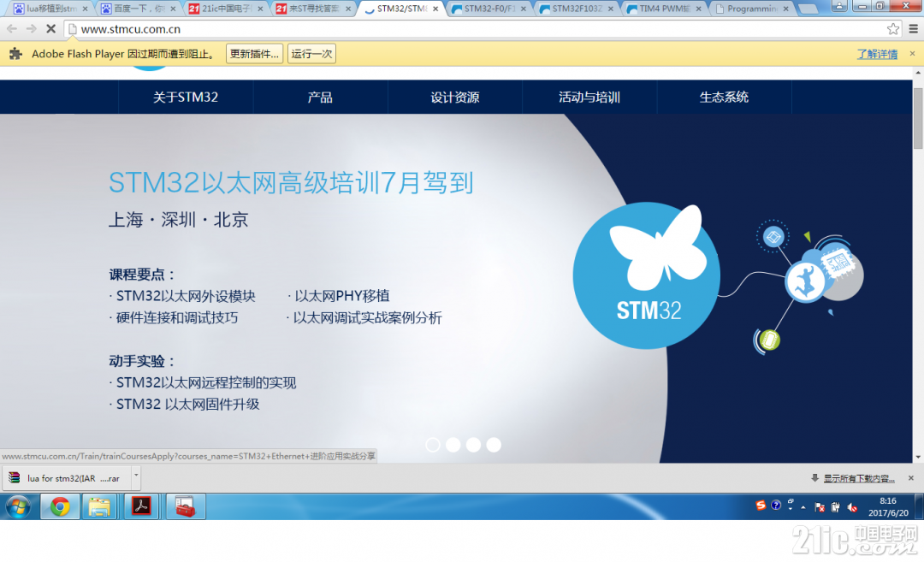Image resolution: width=924 pixels, height=562 pixels.
Task: Click the Show desktop strip beside the clock
Action: (919, 506)
